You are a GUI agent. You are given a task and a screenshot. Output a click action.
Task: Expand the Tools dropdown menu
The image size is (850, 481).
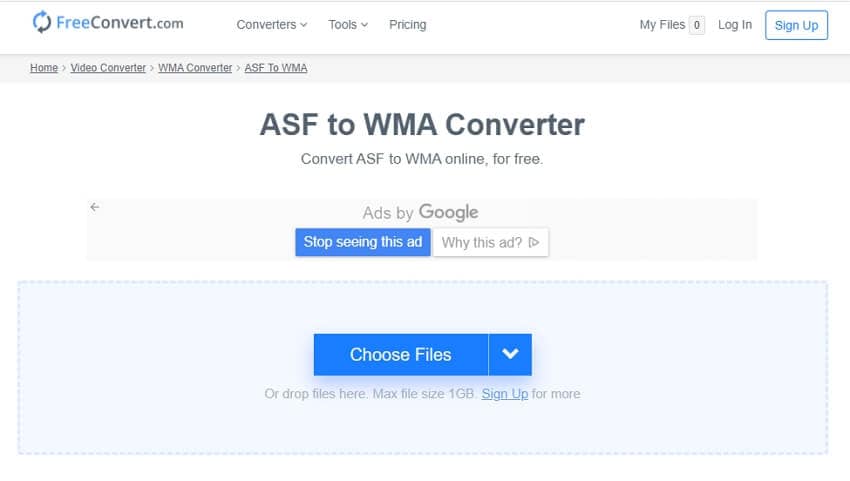click(348, 25)
